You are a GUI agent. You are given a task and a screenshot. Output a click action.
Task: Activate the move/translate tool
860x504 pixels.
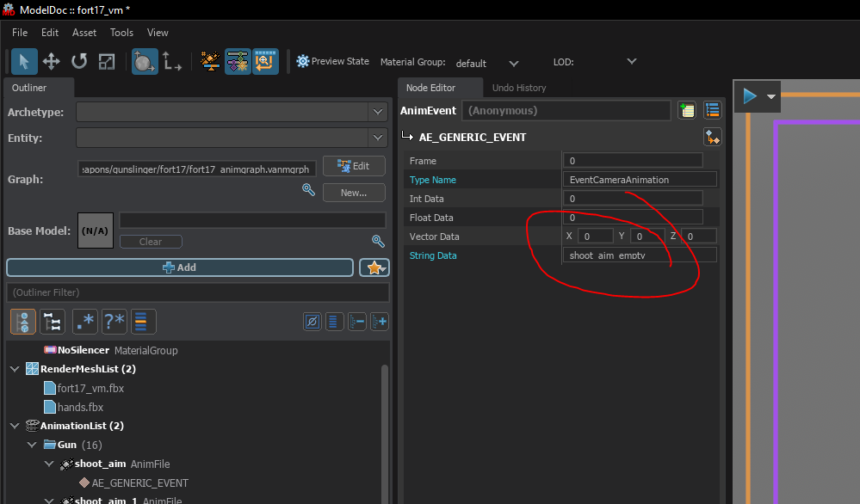click(x=52, y=61)
